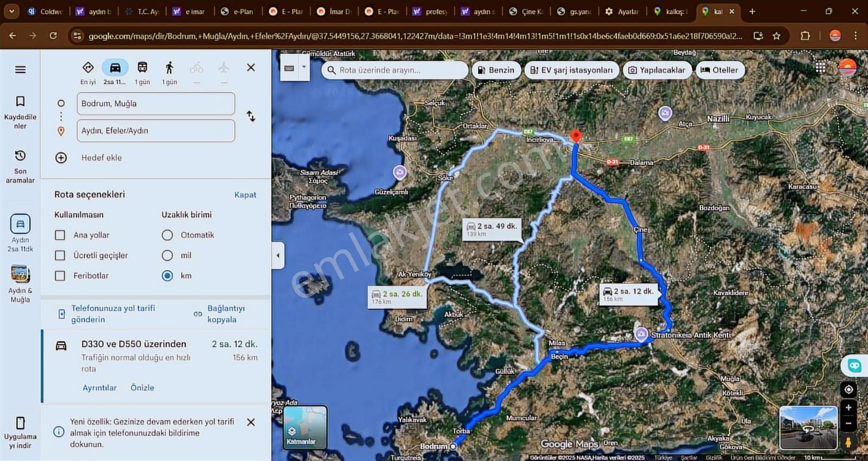Select the 2 sa. 26 dk. alternate route
Image resolution: width=868 pixels, height=461 pixels.
click(397, 297)
